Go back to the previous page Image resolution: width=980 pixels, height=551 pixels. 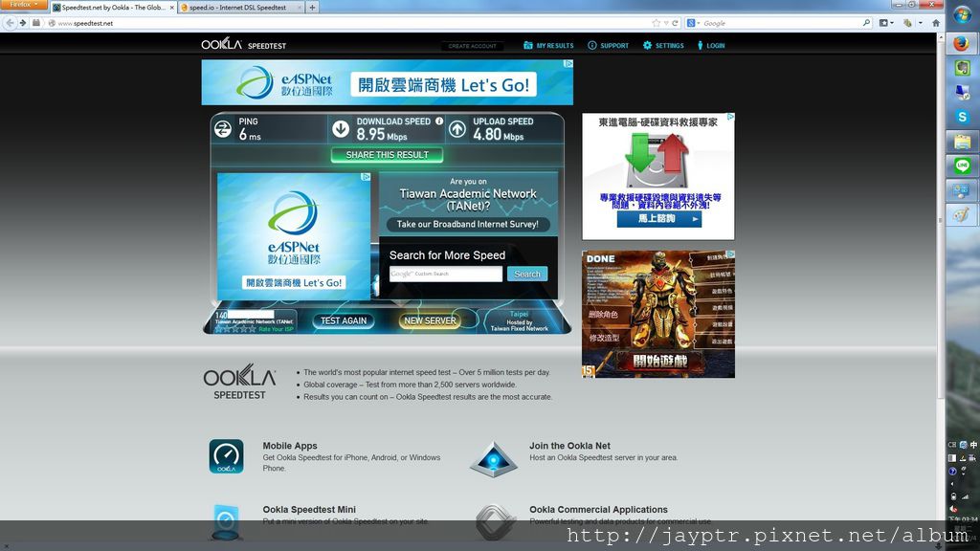click(x=10, y=23)
